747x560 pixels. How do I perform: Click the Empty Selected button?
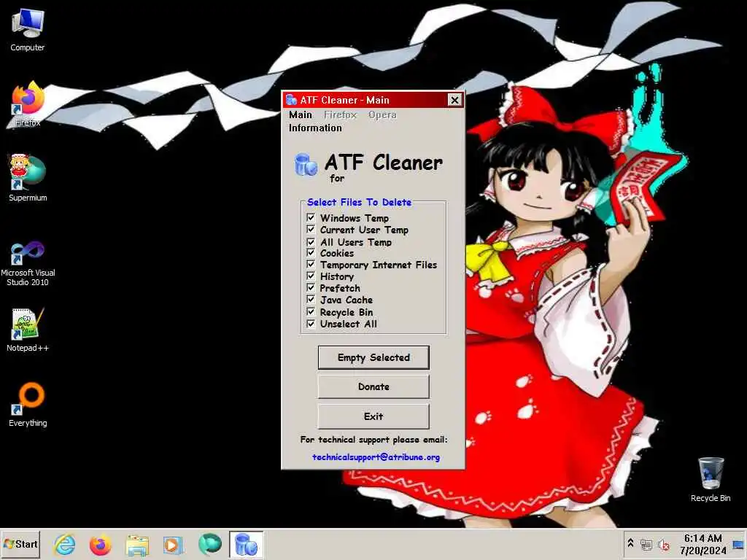373,357
